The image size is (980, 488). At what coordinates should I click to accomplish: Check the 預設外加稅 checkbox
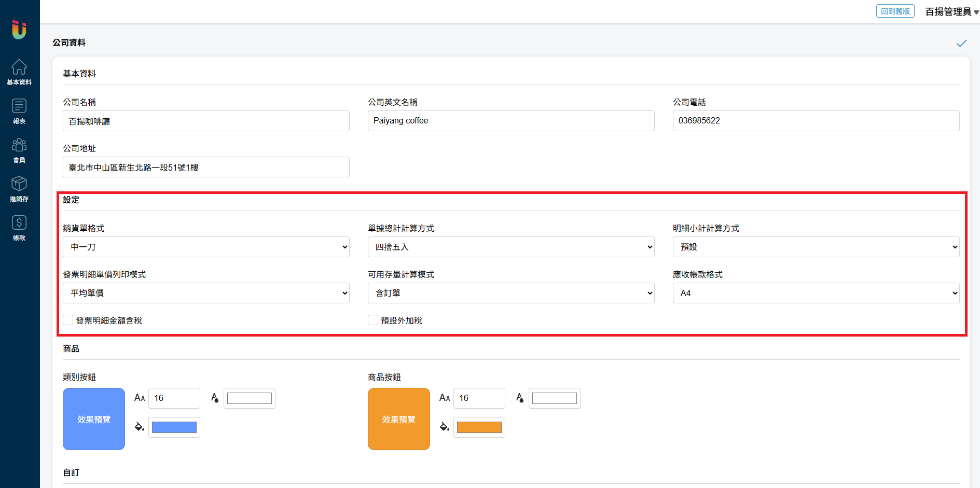(x=373, y=320)
